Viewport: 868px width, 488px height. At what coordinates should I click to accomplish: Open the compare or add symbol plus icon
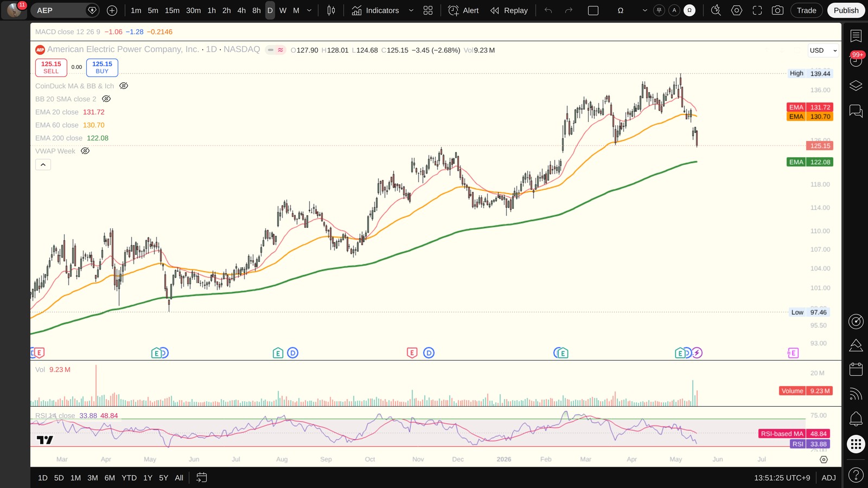pos(112,10)
